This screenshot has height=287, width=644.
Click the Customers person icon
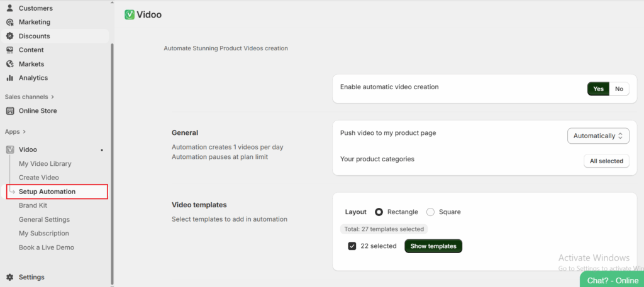[x=10, y=8]
